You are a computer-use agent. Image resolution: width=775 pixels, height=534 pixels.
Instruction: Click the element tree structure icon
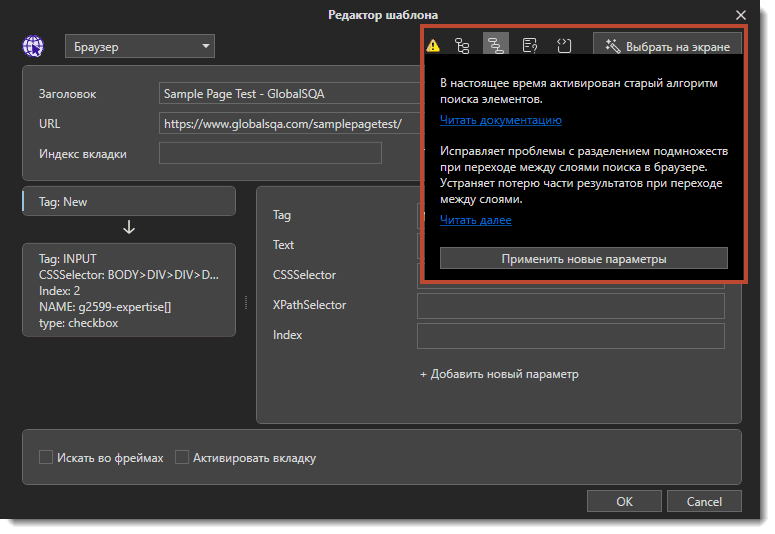pyautogui.click(x=462, y=46)
